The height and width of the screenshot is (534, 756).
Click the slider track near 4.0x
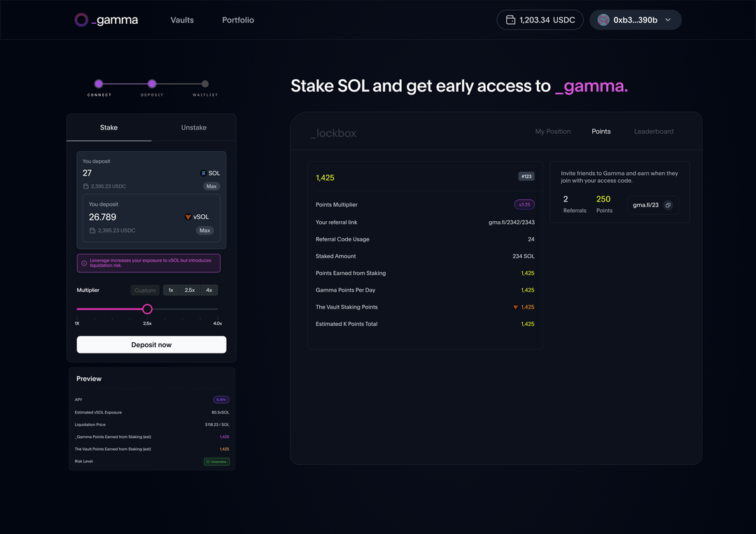[216, 309]
